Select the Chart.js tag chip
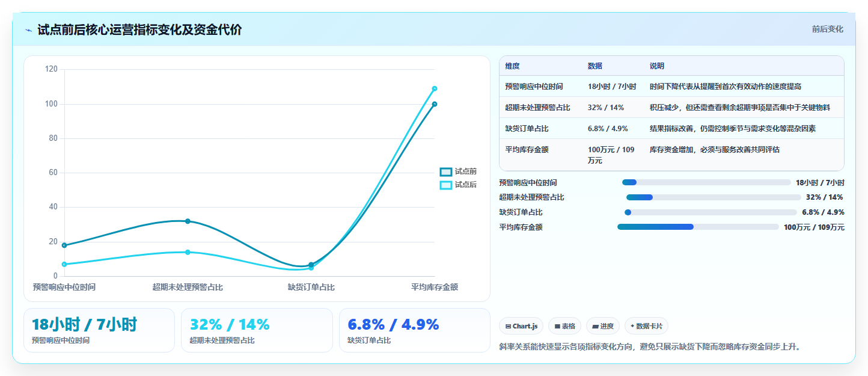868x376 pixels. (521, 326)
